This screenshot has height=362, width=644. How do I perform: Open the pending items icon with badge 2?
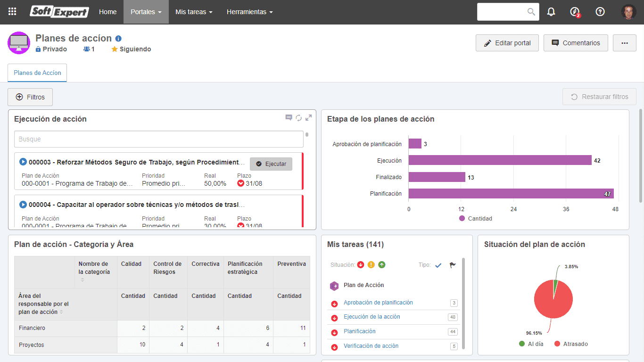575,12
